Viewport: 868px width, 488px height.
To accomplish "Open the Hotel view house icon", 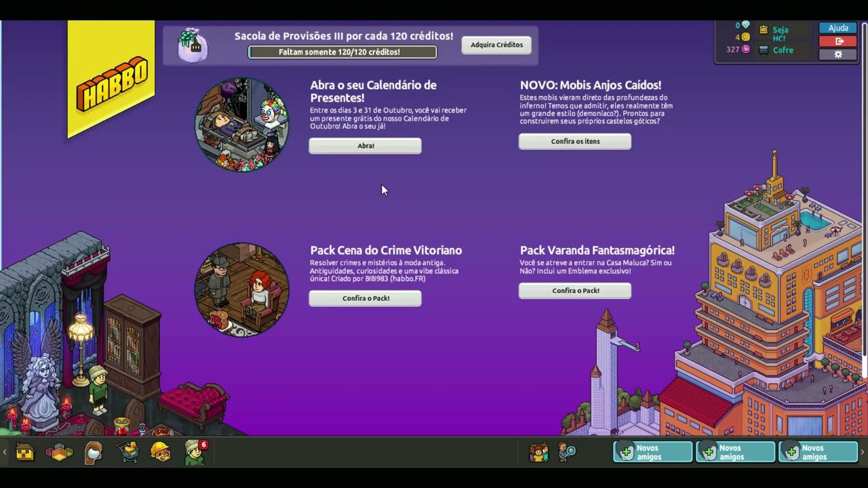I will click(25, 452).
